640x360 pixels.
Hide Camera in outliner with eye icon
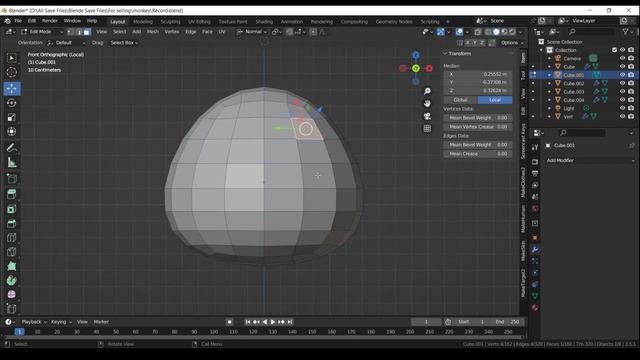click(622, 58)
